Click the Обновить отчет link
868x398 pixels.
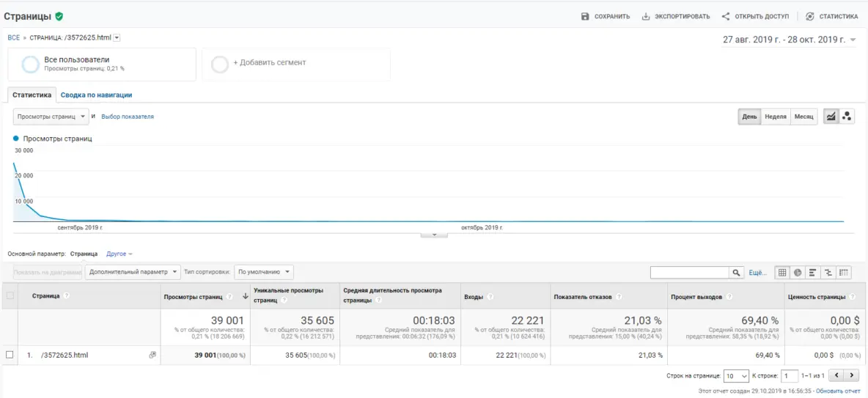pyautogui.click(x=838, y=391)
